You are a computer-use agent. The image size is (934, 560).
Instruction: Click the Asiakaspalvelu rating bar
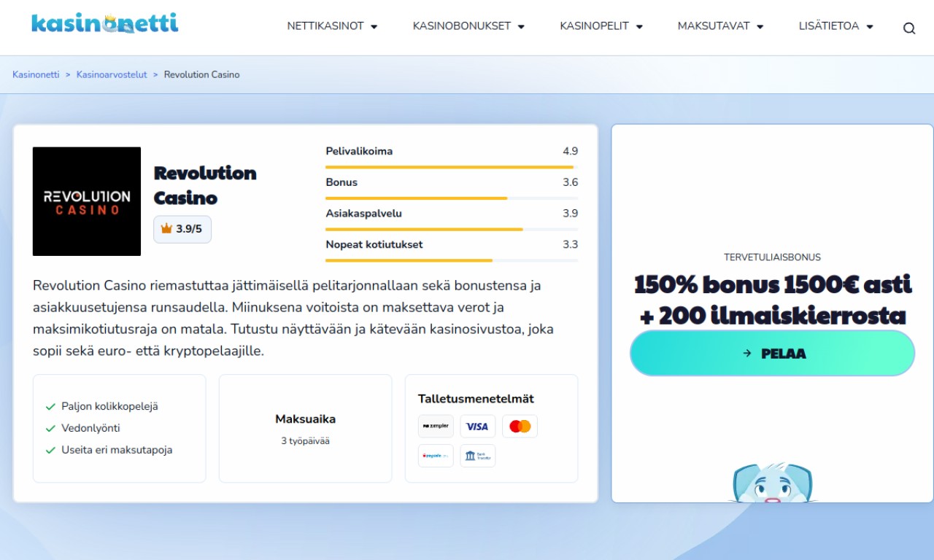pyautogui.click(x=452, y=229)
